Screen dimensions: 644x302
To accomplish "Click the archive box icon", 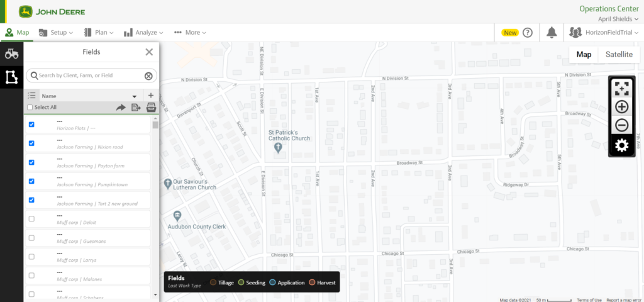I will [x=151, y=107].
